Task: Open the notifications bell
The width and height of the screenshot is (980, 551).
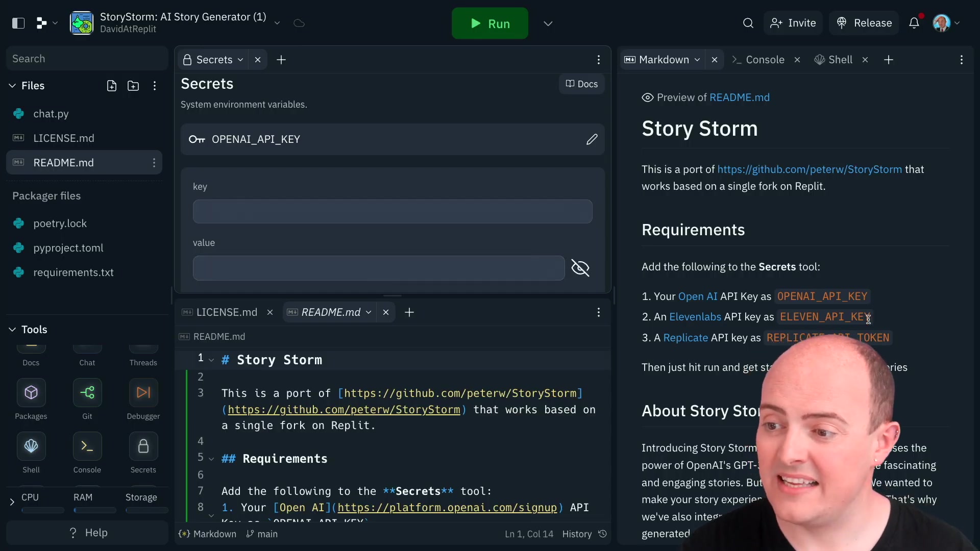Action: (x=914, y=23)
